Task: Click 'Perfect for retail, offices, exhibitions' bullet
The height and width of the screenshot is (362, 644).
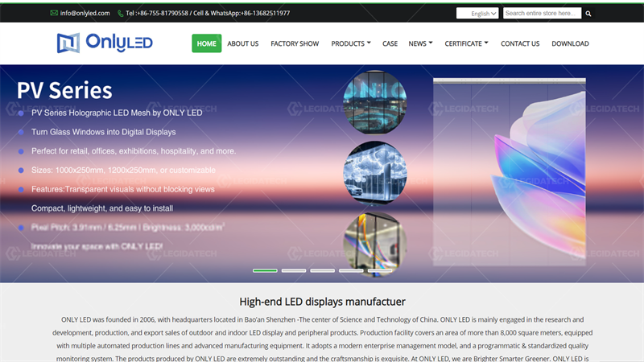Action: tap(134, 151)
